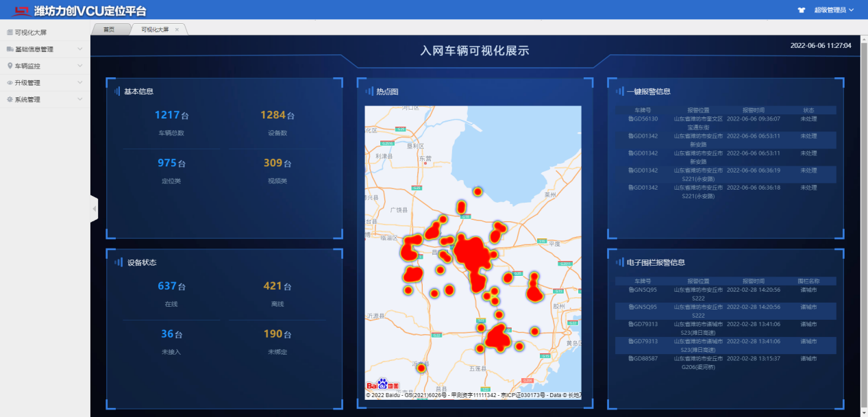Click the eye icon beside 升级管理

click(x=10, y=83)
